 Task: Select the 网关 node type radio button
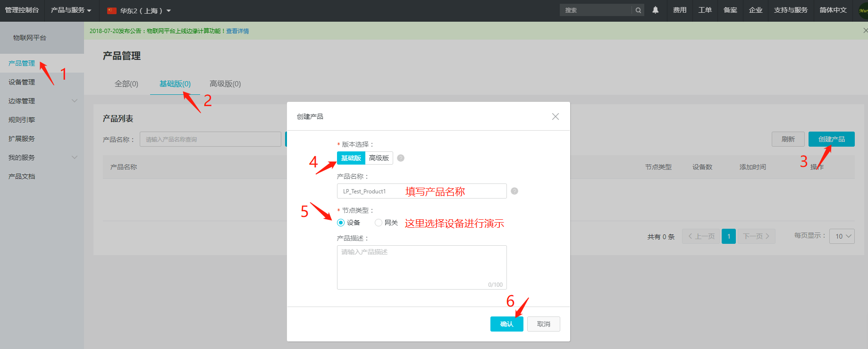point(379,223)
